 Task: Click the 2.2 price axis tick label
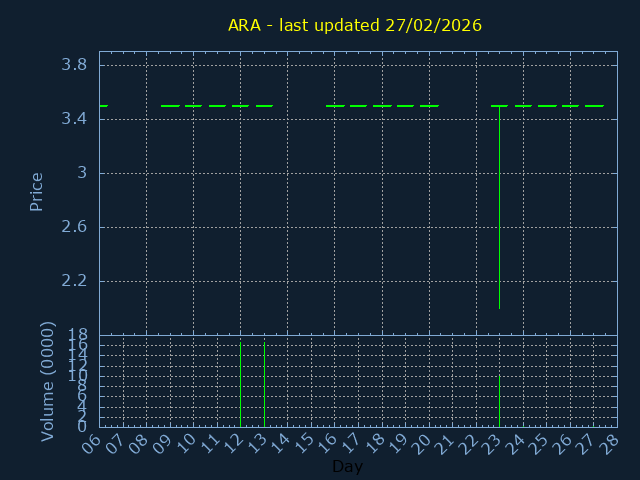[x=75, y=281]
